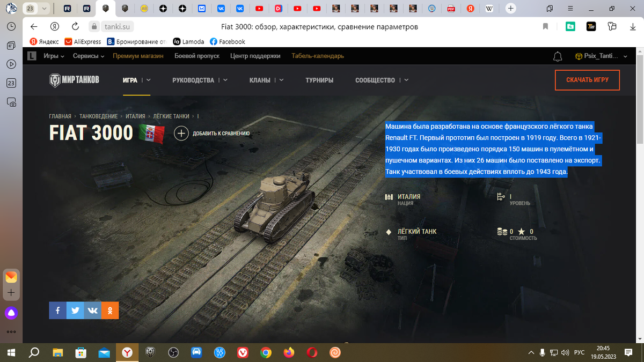
Task: Expand the chevron next to ИГРА menu
Action: 149,80
